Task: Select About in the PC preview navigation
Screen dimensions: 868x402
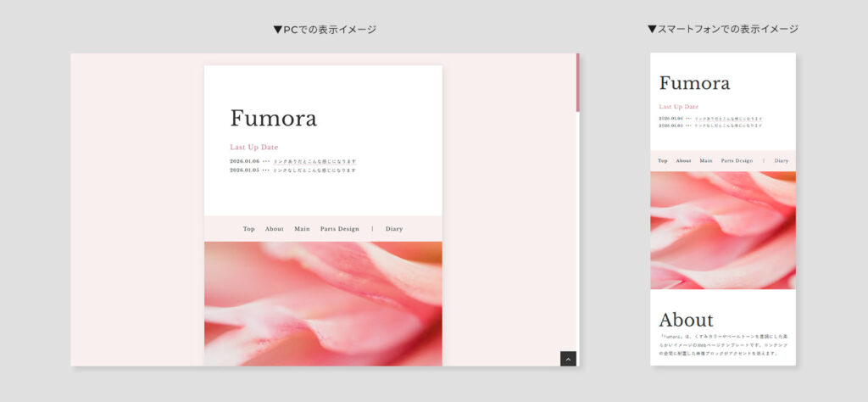Action: [274, 229]
